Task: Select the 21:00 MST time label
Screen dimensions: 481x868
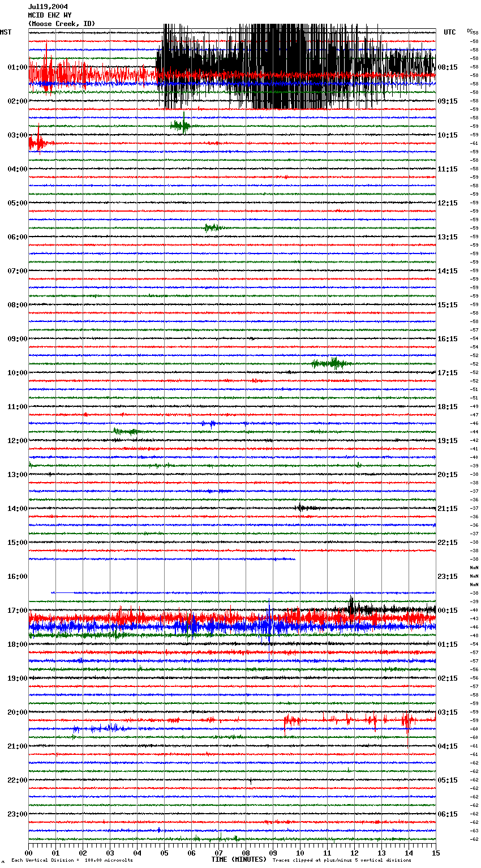Action: pyautogui.click(x=18, y=746)
